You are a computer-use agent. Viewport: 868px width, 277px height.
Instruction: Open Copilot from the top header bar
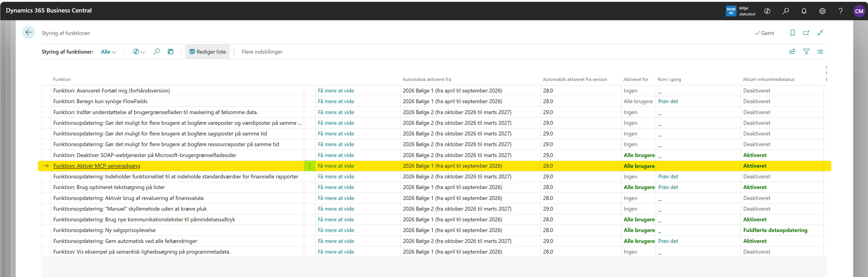click(767, 11)
